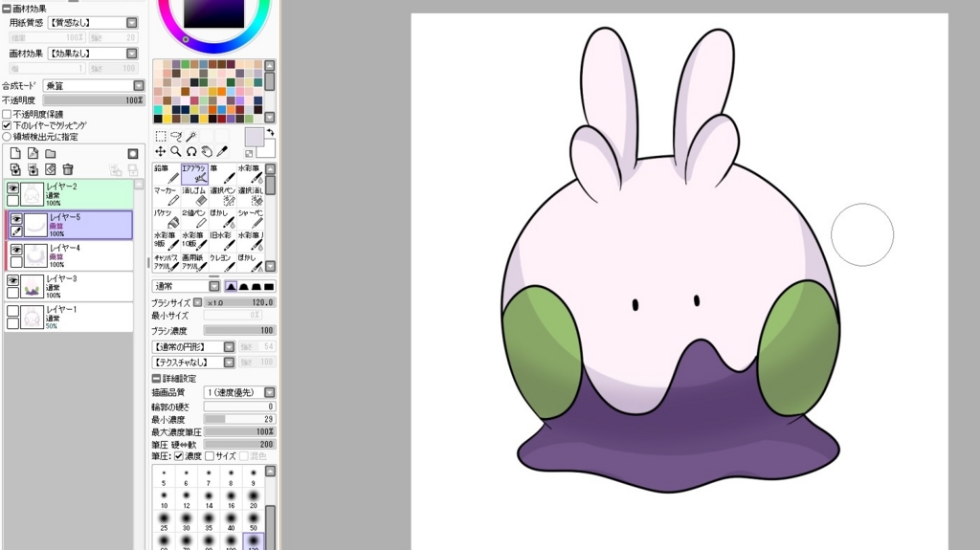The image size is (980, 550).
Task: Select the 鉛筆 pencil brush
Action: pos(167,174)
